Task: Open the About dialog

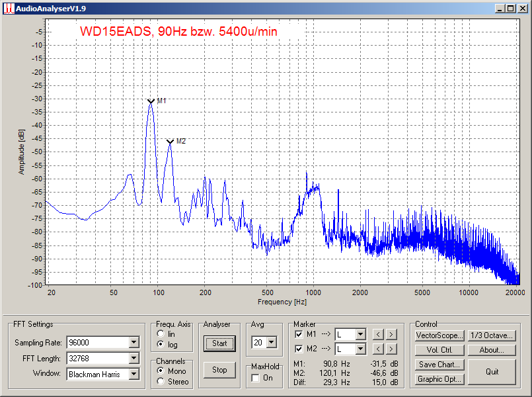Action: click(x=492, y=350)
